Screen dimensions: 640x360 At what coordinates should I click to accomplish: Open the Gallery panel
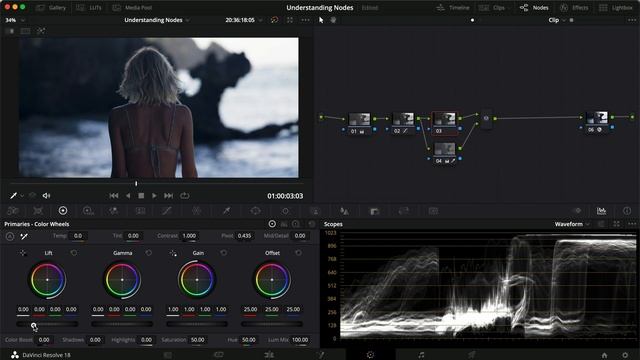coord(51,8)
